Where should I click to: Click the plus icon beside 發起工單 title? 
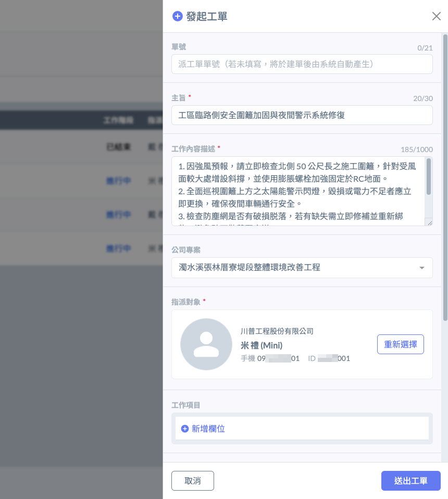tap(177, 16)
